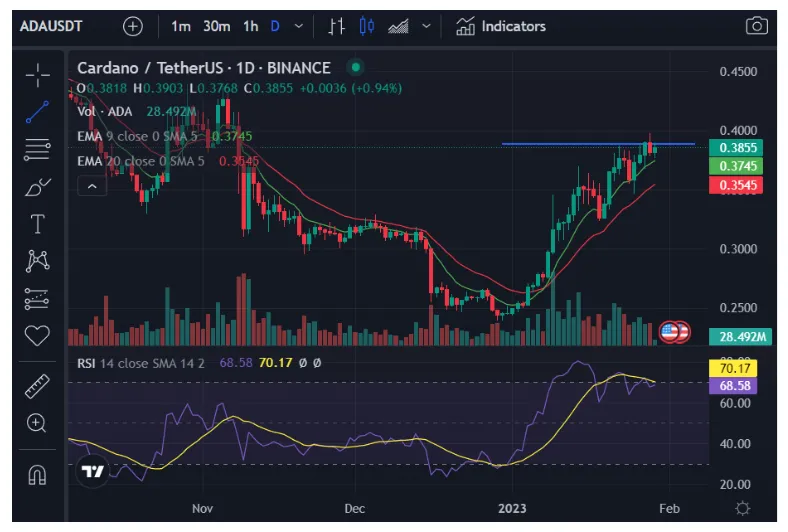The width and height of the screenshot is (788, 532).
Task: Switch to the 1m timeframe
Action: [x=180, y=26]
